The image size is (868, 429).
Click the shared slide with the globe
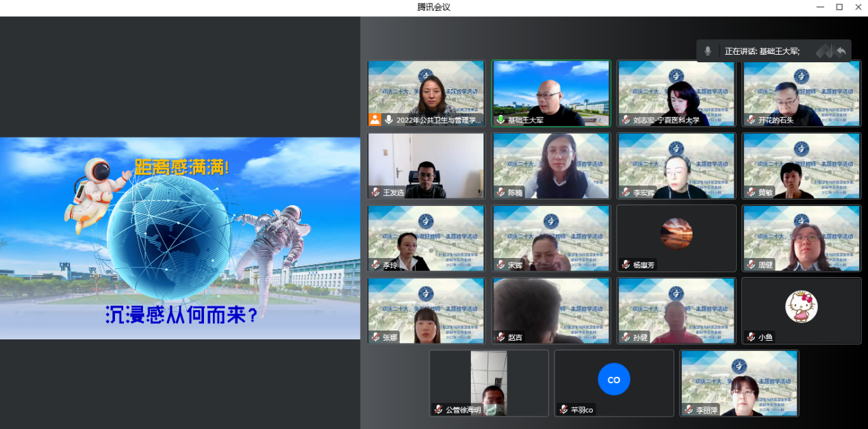pyautogui.click(x=180, y=238)
